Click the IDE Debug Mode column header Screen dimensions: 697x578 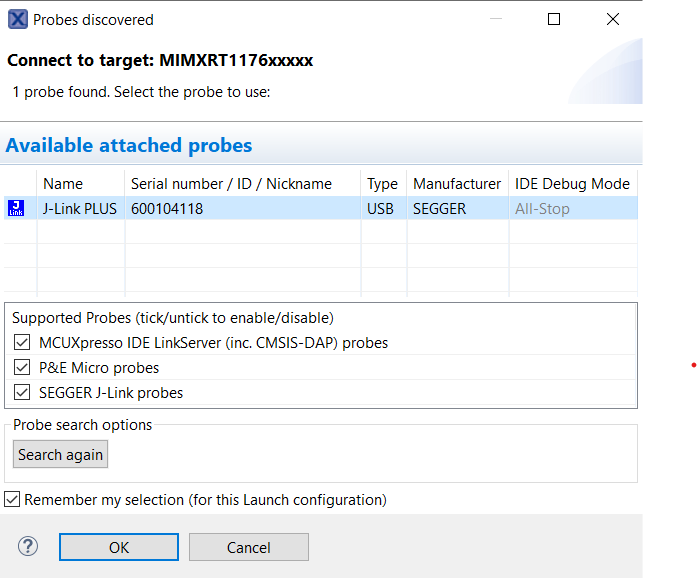point(572,184)
